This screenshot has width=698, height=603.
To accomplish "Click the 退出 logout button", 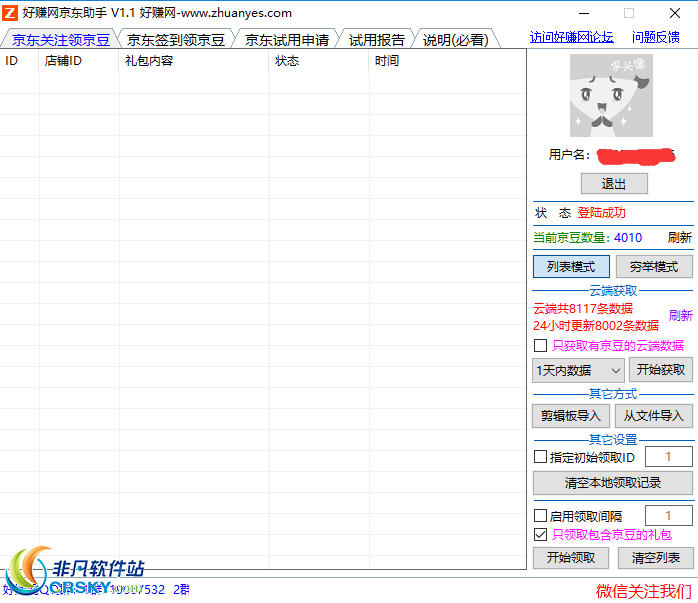I will tap(614, 183).
